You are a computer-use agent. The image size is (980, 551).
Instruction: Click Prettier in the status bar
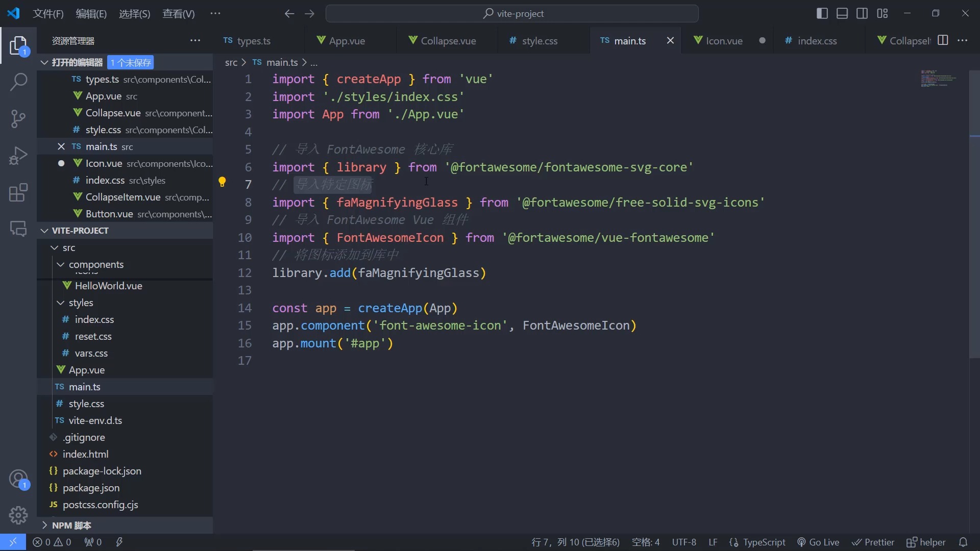tap(873, 542)
